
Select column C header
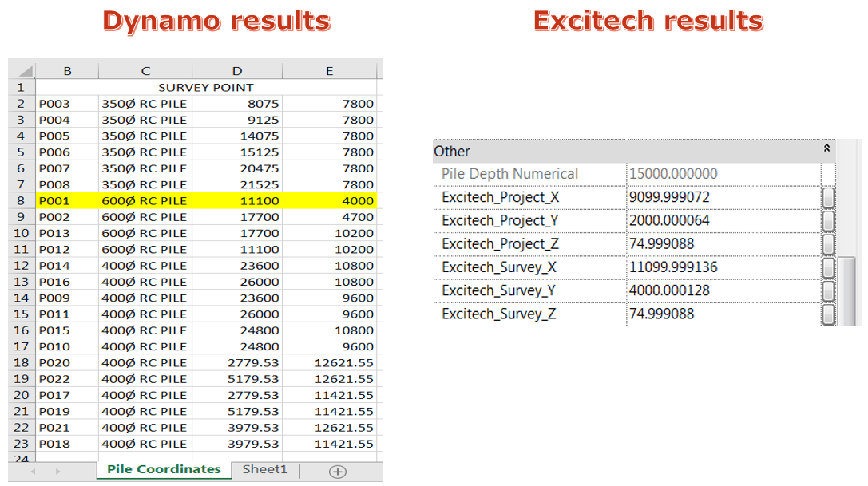point(145,71)
